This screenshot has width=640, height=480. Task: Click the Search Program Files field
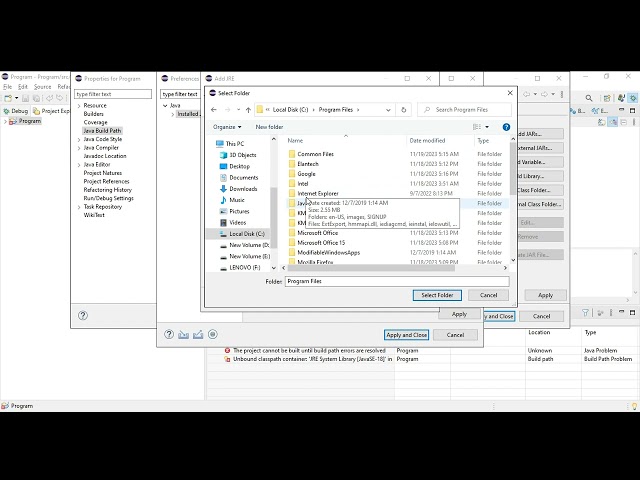tap(465, 110)
